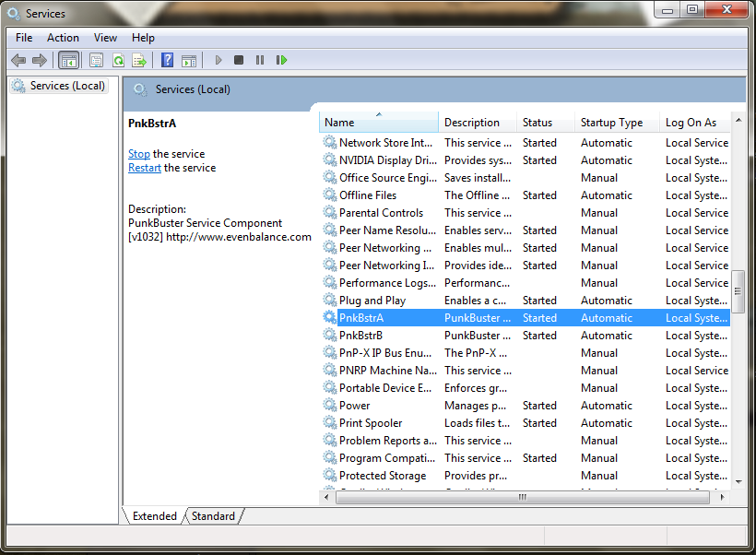
Task: Click gear icon of PnkBstrB row
Action: point(330,335)
